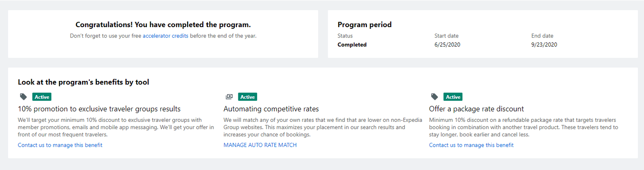This screenshot has height=170, width=644.
Task: Click the Automating competitive rates heading
Action: tap(271, 109)
